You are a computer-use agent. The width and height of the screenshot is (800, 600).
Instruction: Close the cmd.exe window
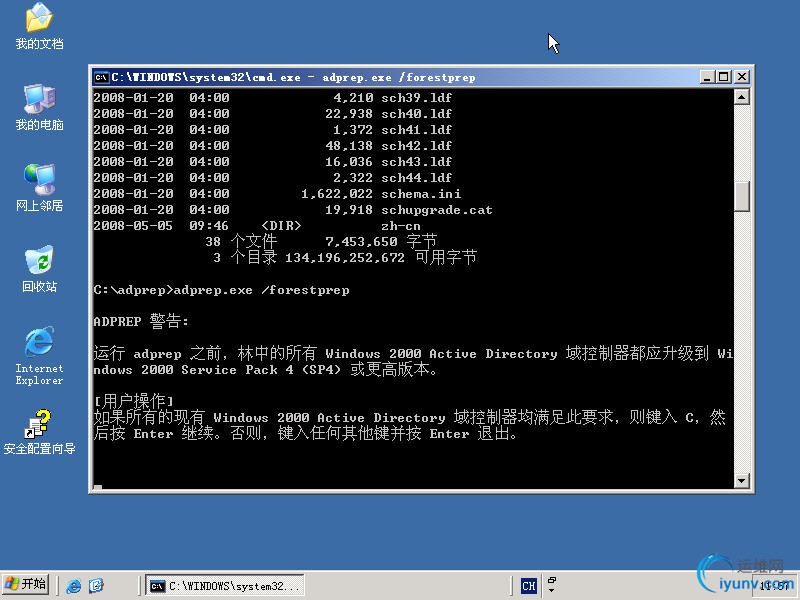(x=742, y=77)
